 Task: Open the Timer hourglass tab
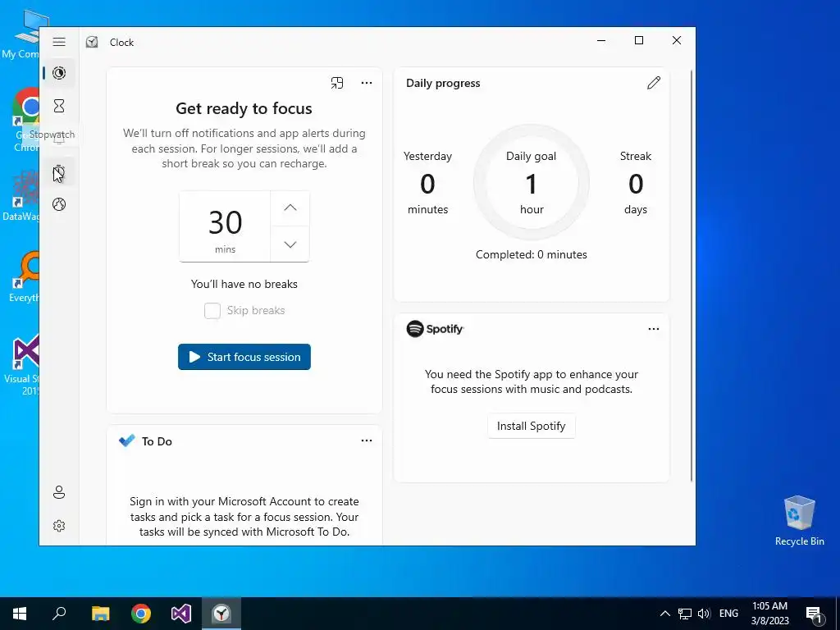59,106
